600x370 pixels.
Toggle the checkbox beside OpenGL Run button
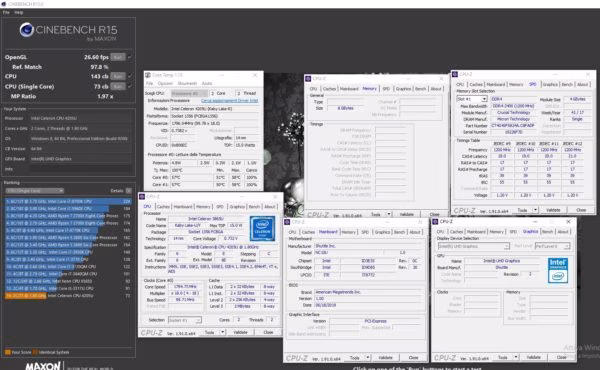(129, 57)
